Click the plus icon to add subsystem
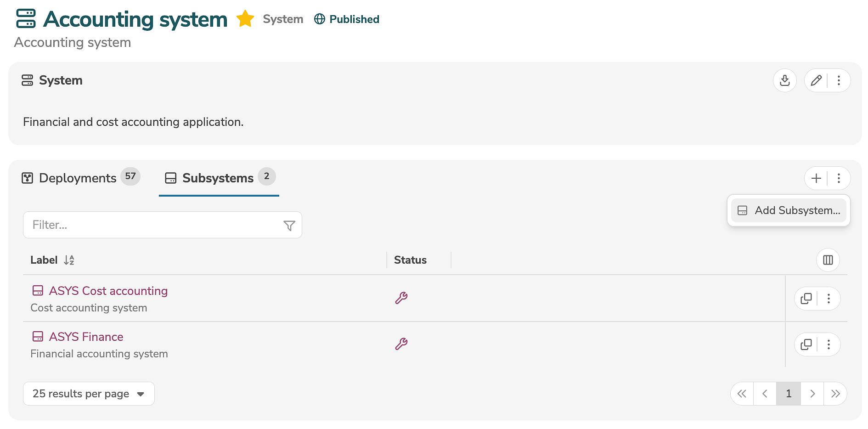 click(816, 178)
